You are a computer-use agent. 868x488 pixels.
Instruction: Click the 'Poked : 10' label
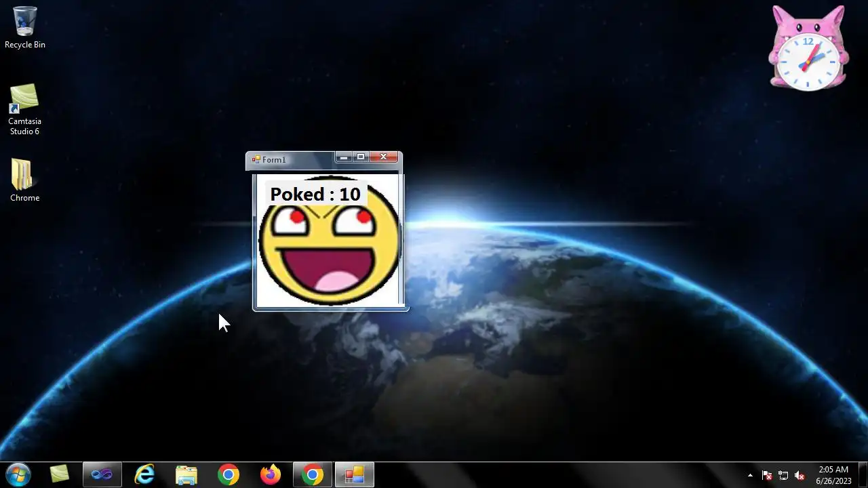pos(315,195)
